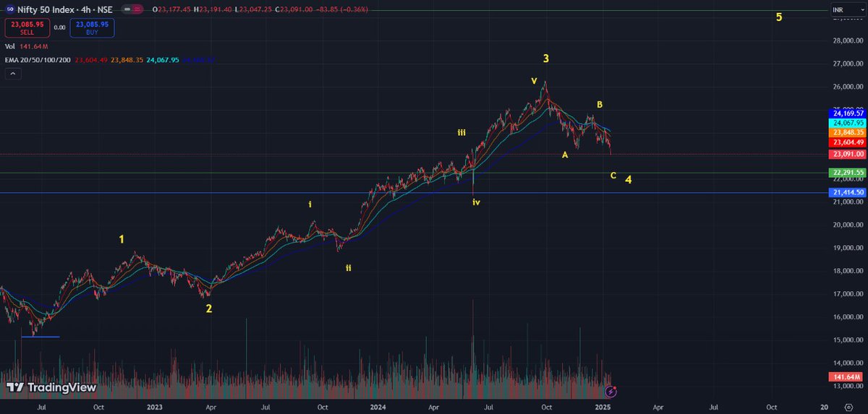The image size is (868, 414).
Task: Click 28,000.00 on the price scale
Action: (x=849, y=41)
